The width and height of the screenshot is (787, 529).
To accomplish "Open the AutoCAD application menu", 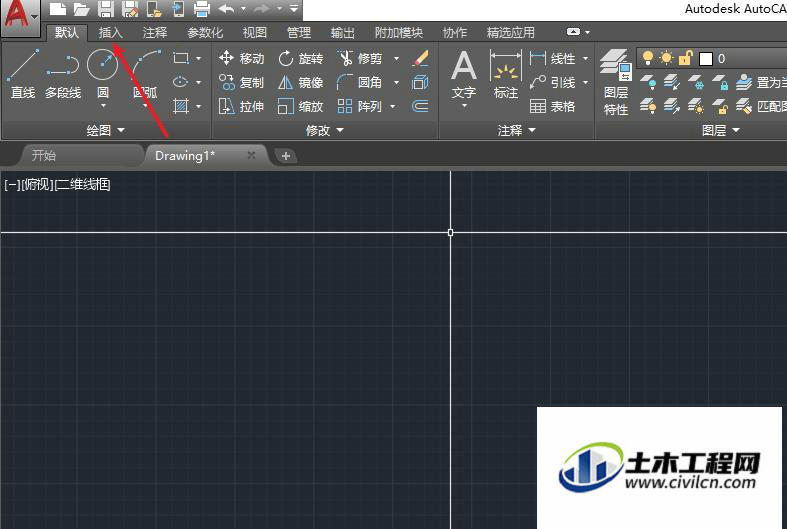I will coord(20,16).
